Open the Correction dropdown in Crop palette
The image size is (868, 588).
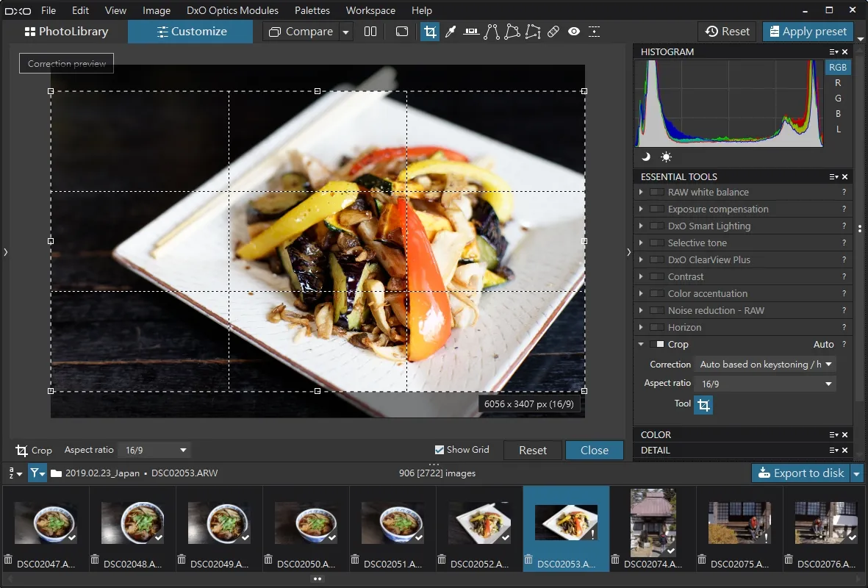tap(766, 365)
